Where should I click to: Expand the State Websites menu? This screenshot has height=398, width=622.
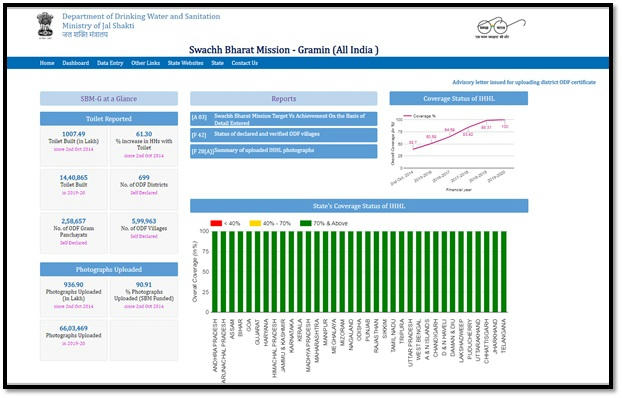[185, 63]
